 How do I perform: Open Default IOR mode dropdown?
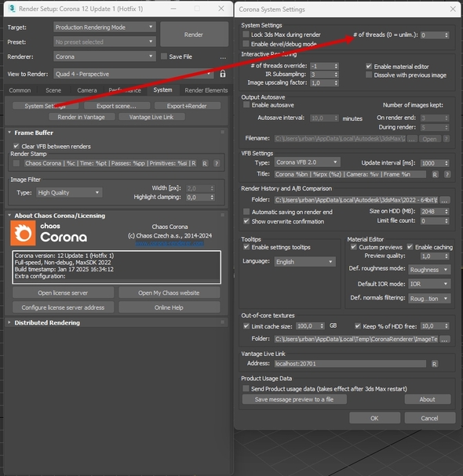pos(429,284)
